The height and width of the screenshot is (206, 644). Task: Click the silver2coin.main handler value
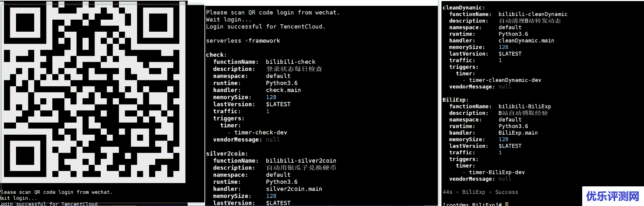294,189
